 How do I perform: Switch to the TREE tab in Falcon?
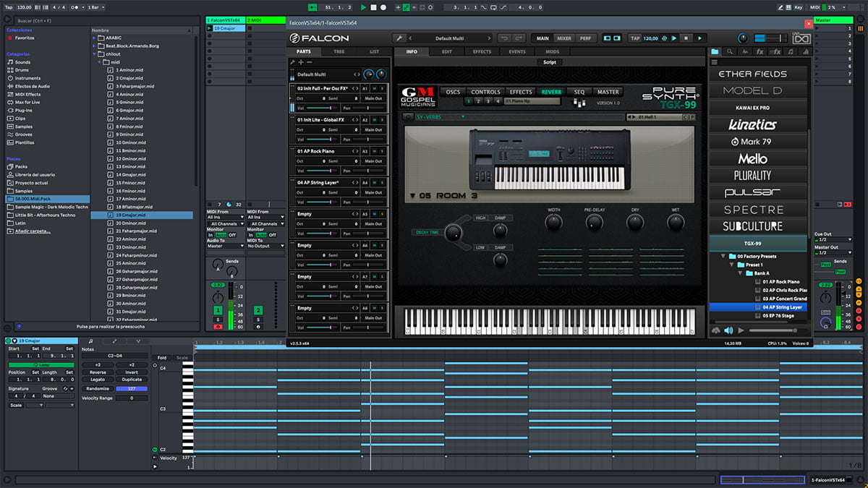[x=339, y=52]
